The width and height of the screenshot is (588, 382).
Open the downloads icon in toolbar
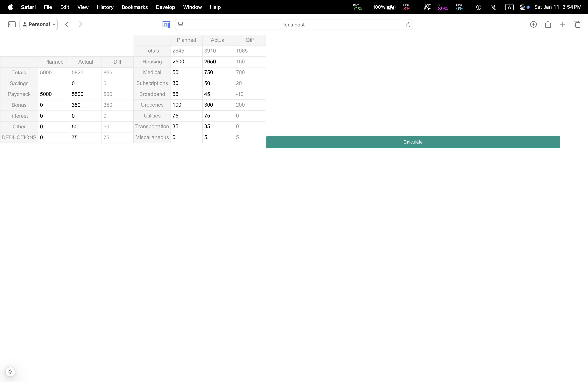coord(533,24)
